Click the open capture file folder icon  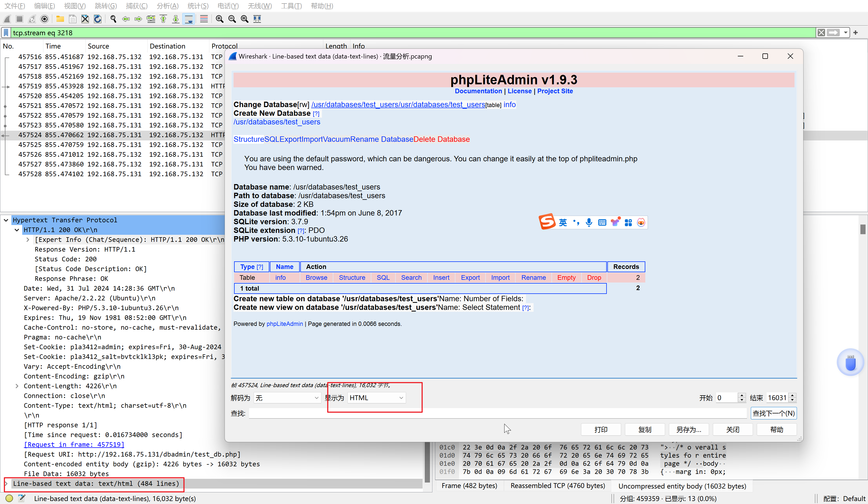pos(60,19)
